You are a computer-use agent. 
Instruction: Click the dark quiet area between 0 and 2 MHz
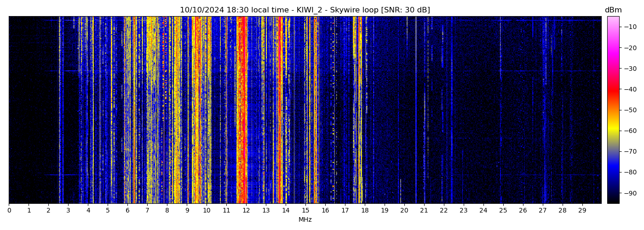[29, 110]
